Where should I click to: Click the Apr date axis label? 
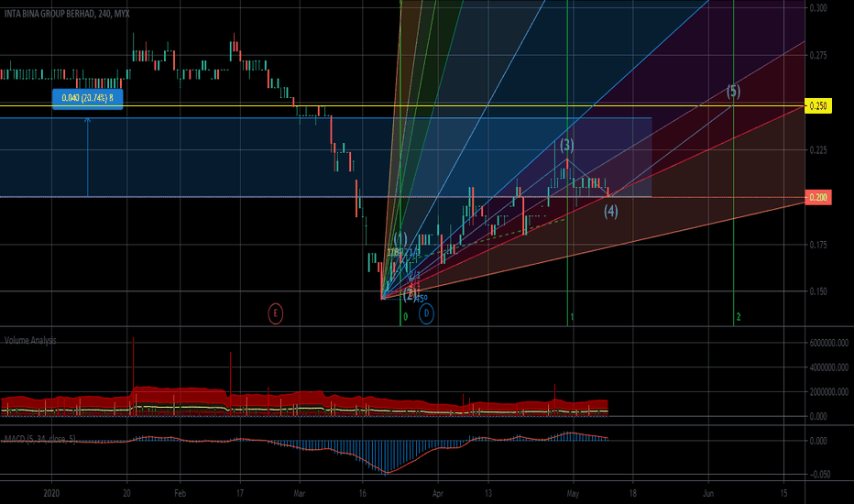437,493
